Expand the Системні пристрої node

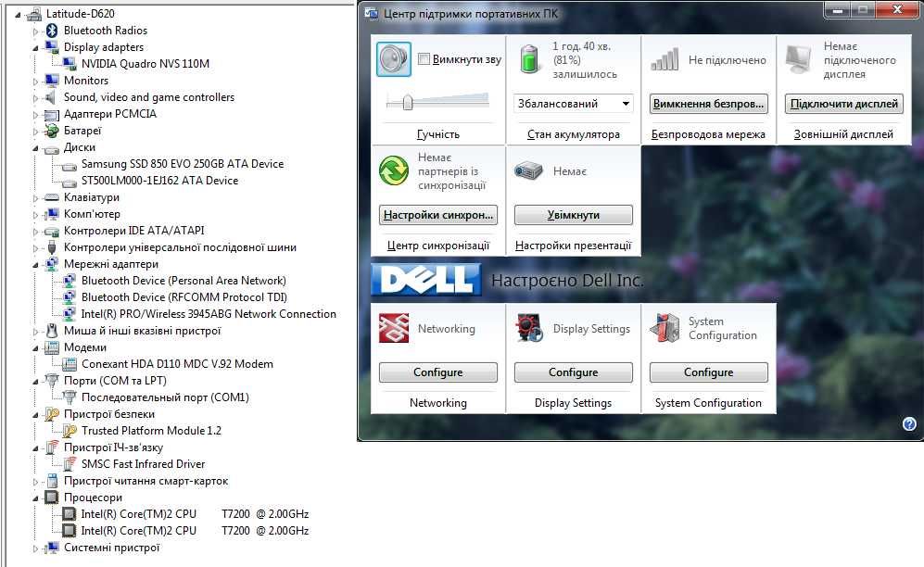click(x=35, y=548)
